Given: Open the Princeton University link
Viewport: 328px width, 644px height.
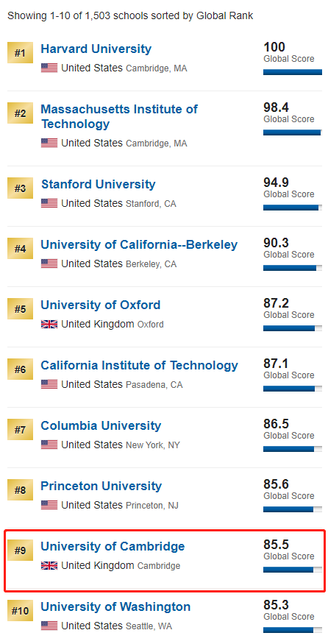Looking at the screenshot, I should tap(101, 486).
